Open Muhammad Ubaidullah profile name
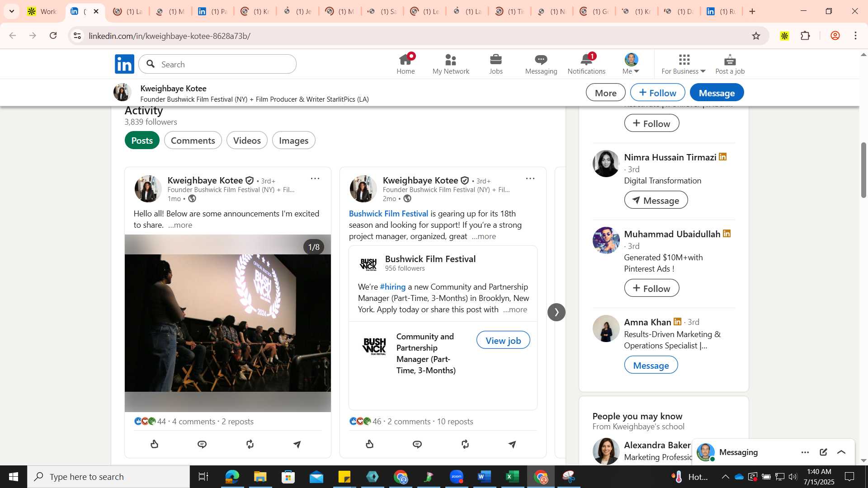Screen dimensions: 868x488 pyautogui.click(x=672, y=234)
